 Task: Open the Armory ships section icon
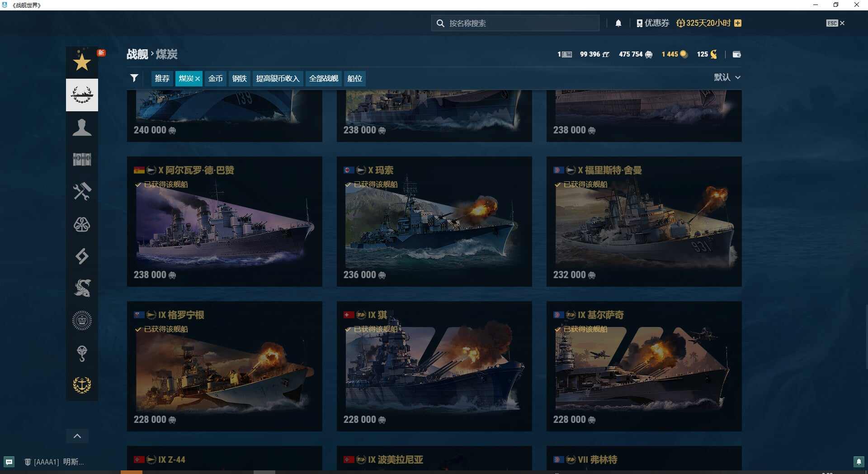(x=82, y=95)
